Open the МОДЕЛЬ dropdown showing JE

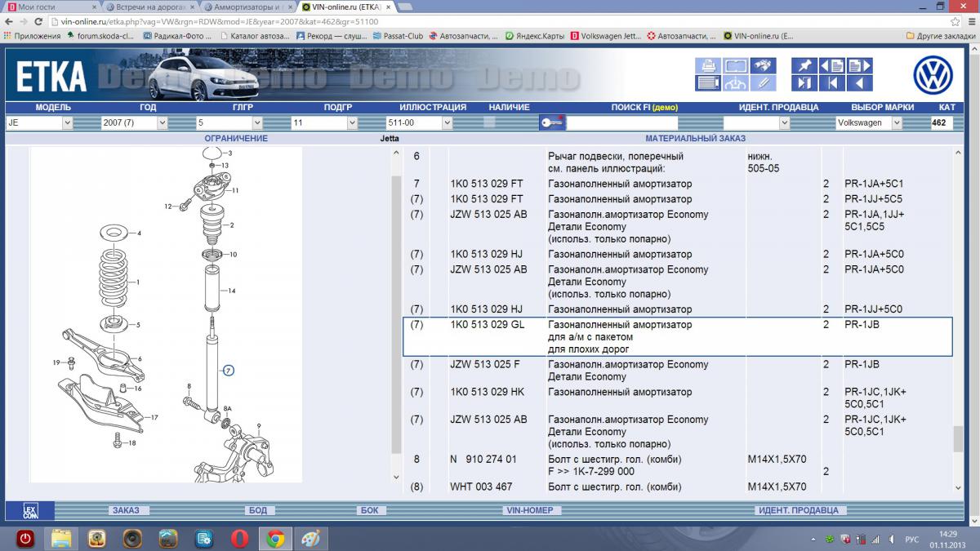coord(39,123)
